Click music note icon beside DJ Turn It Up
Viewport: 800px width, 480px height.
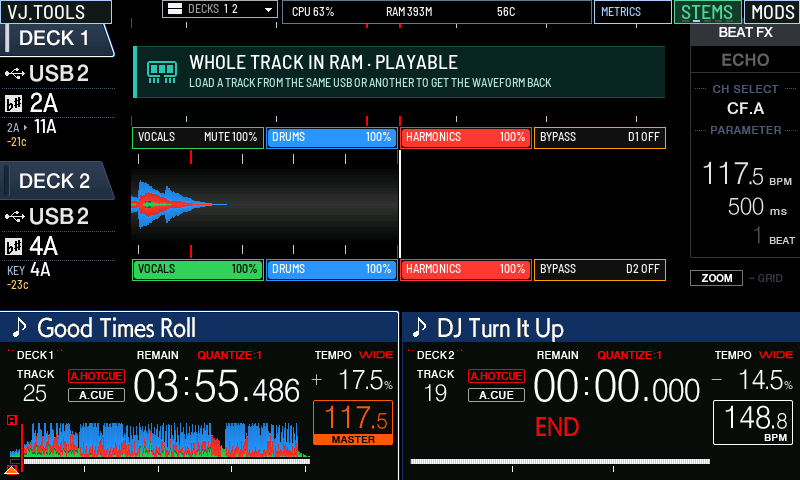point(419,327)
